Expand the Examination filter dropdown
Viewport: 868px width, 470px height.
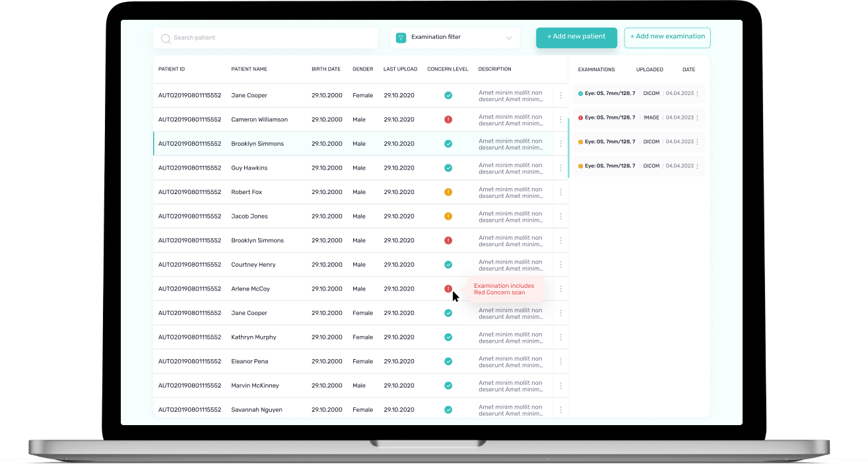click(x=508, y=38)
